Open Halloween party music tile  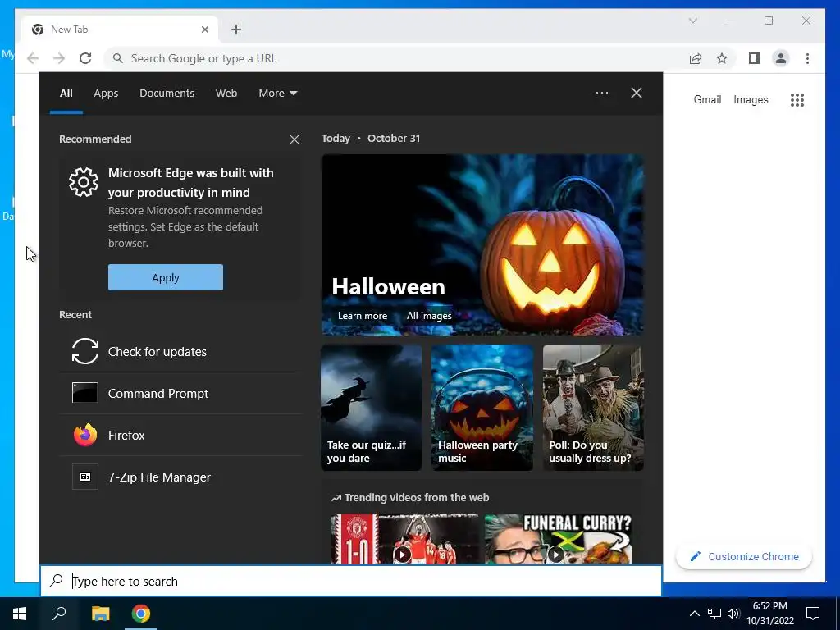[x=482, y=408]
